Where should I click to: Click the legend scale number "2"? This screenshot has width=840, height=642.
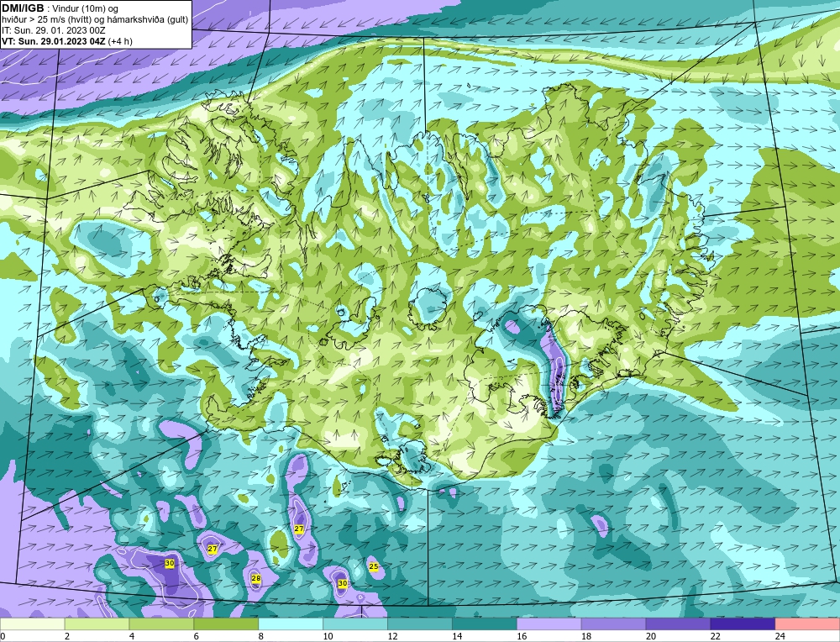67,636
